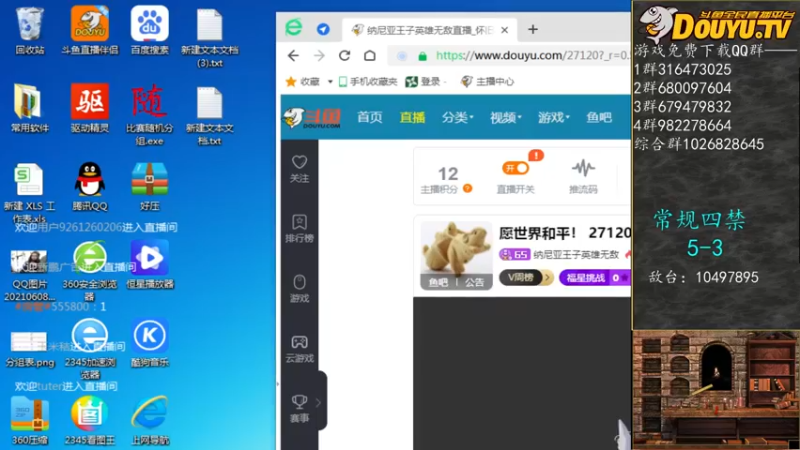This screenshot has height=450, width=800.
Task: Expand the V周榜 arrow button
Action: coord(547,278)
